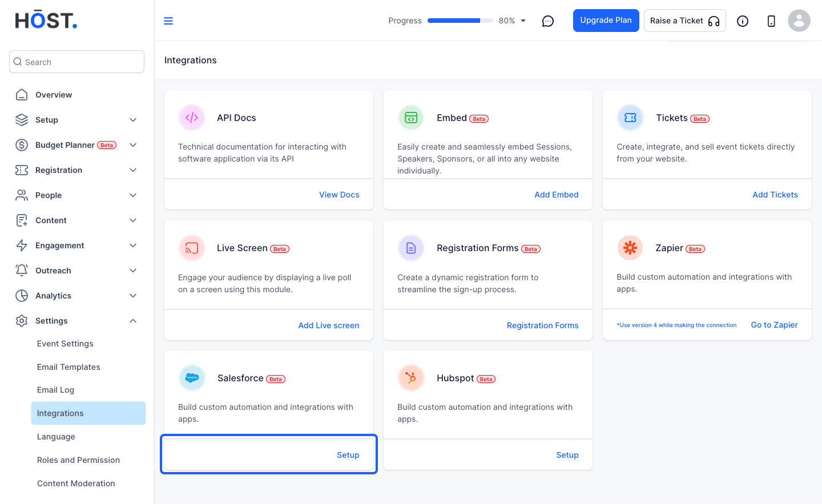Expand the People section chevron
The height and width of the screenshot is (504, 822).
coord(133,195)
